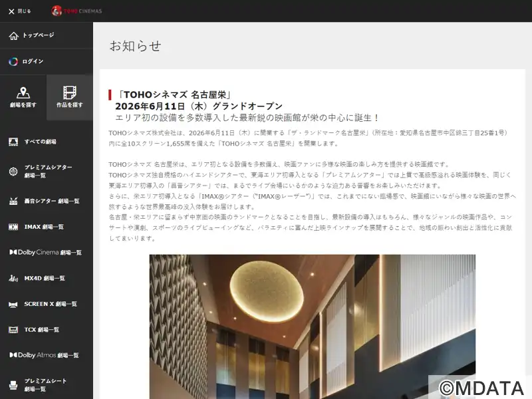The image size is (532, 399).
Task: Click the お知らせ page heading
Action: 135,46
